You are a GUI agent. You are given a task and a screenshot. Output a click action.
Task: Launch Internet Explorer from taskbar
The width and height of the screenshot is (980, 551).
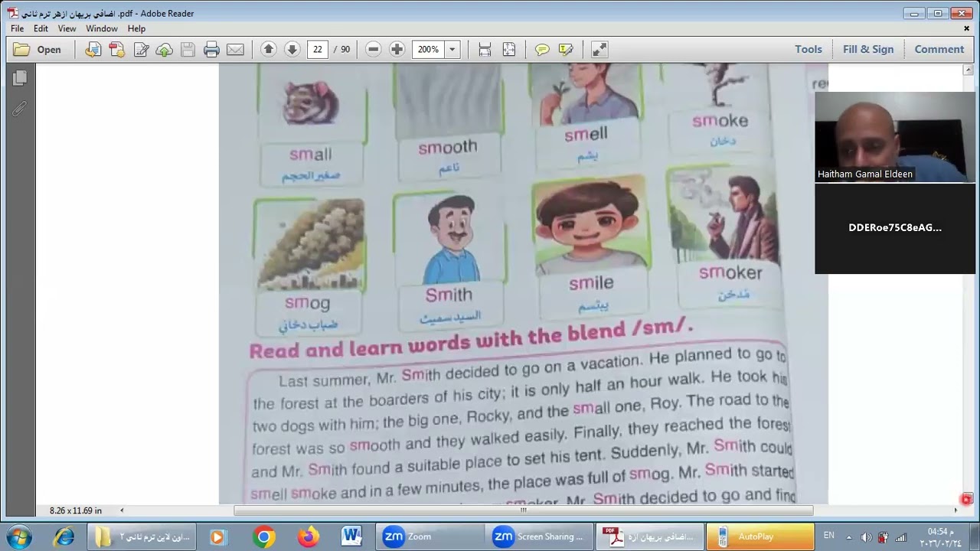[x=64, y=536]
